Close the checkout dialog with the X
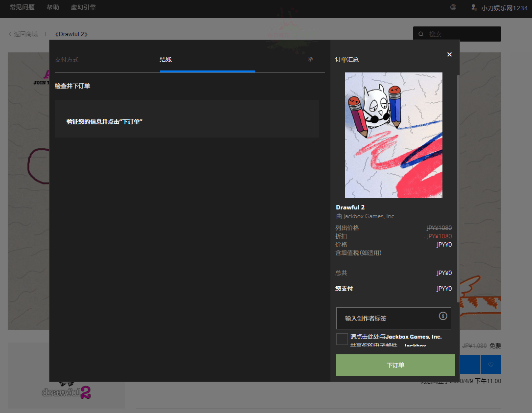 pyautogui.click(x=449, y=54)
